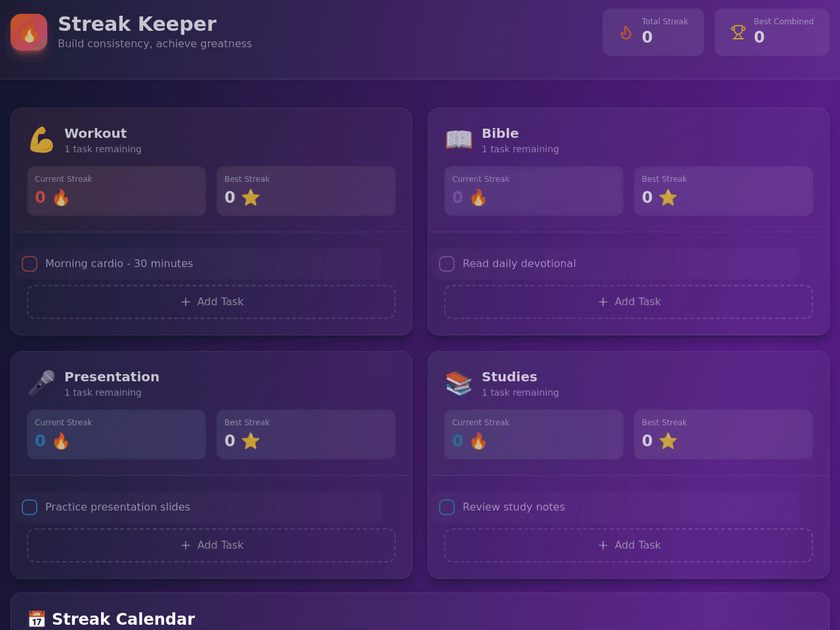Click the Studies card heading
Viewport: 840px width, 630px height.
[x=509, y=377]
